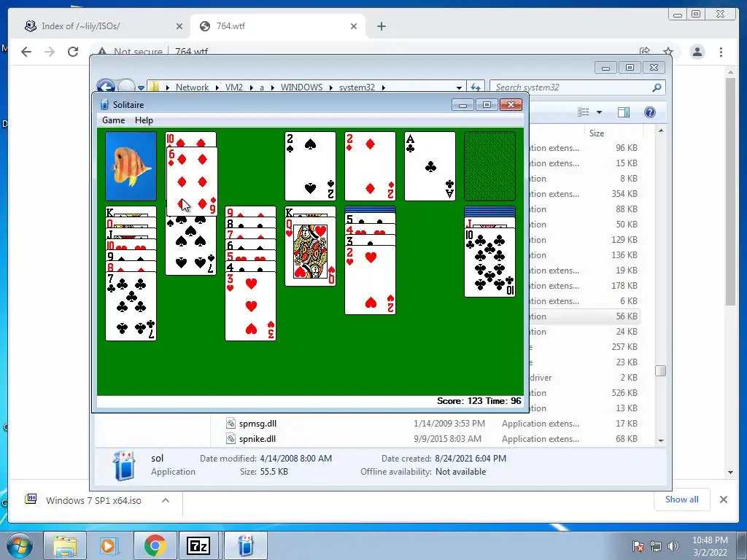The width and height of the screenshot is (747, 560).
Task: Expand the arrow after system32 in path
Action: pos(384,87)
